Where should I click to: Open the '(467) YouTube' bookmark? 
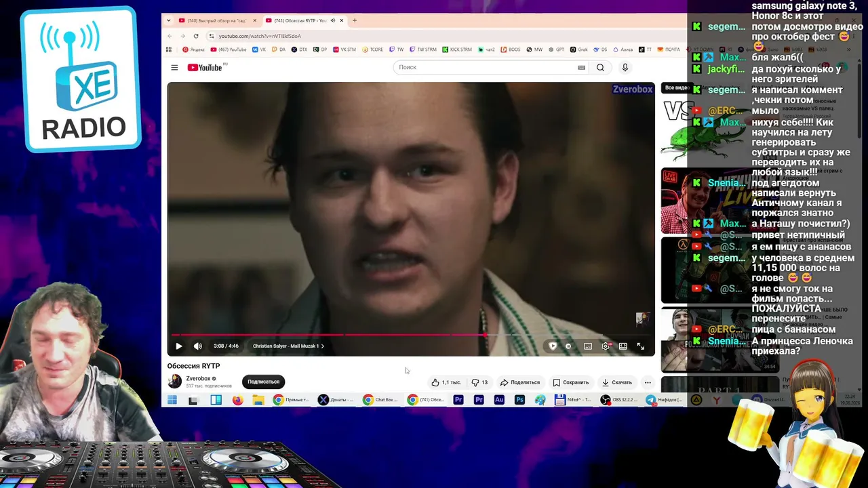coord(229,49)
